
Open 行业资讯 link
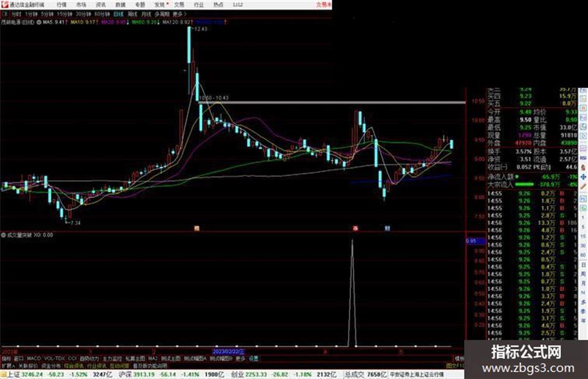coord(96,365)
